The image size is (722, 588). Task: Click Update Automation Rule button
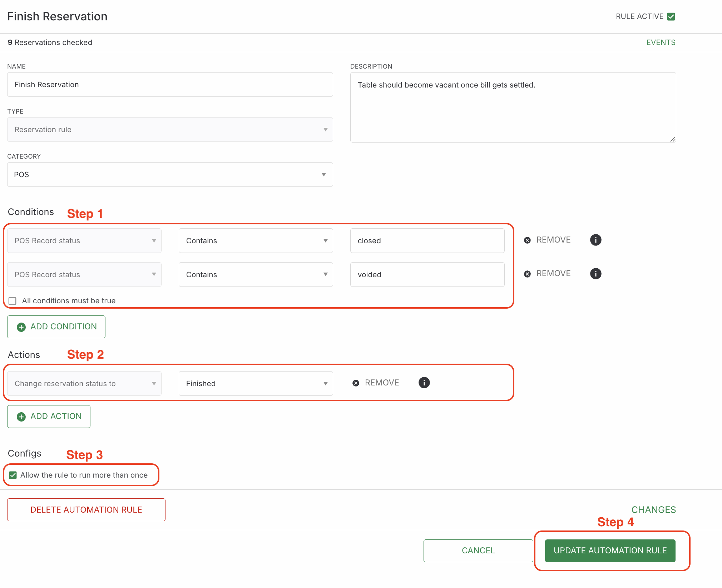610,550
